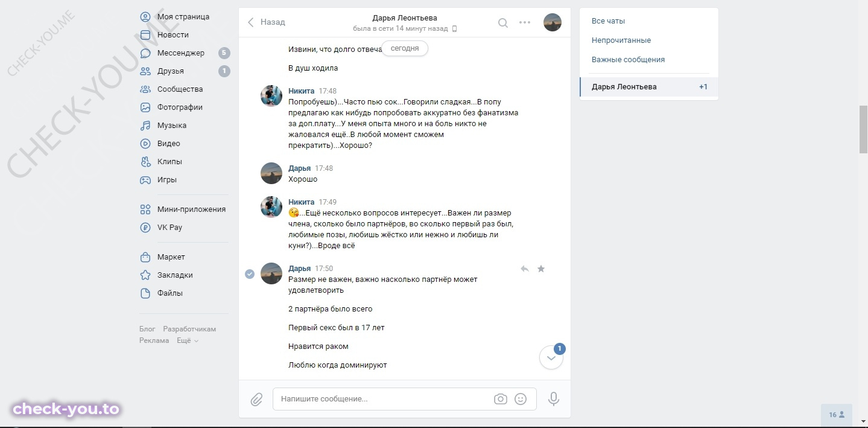Open Реклама footer link
The width and height of the screenshot is (868, 428).
pos(154,340)
